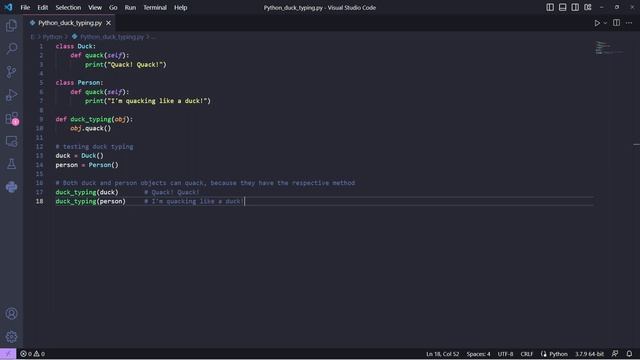The height and width of the screenshot is (360, 640).
Task: Open the Remote Explorer view
Action: click(x=11, y=141)
